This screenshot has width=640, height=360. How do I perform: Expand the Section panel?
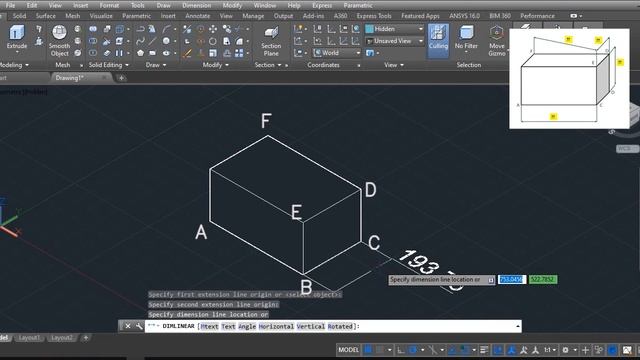[x=268, y=65]
